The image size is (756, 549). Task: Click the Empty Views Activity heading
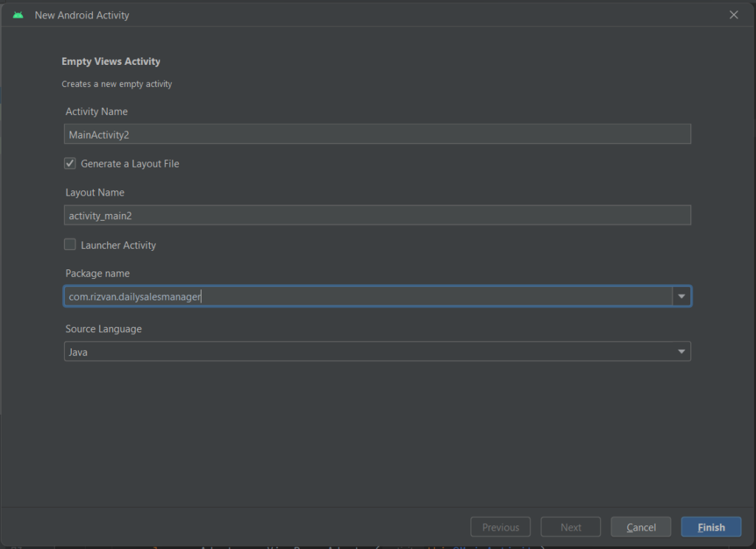tap(111, 61)
